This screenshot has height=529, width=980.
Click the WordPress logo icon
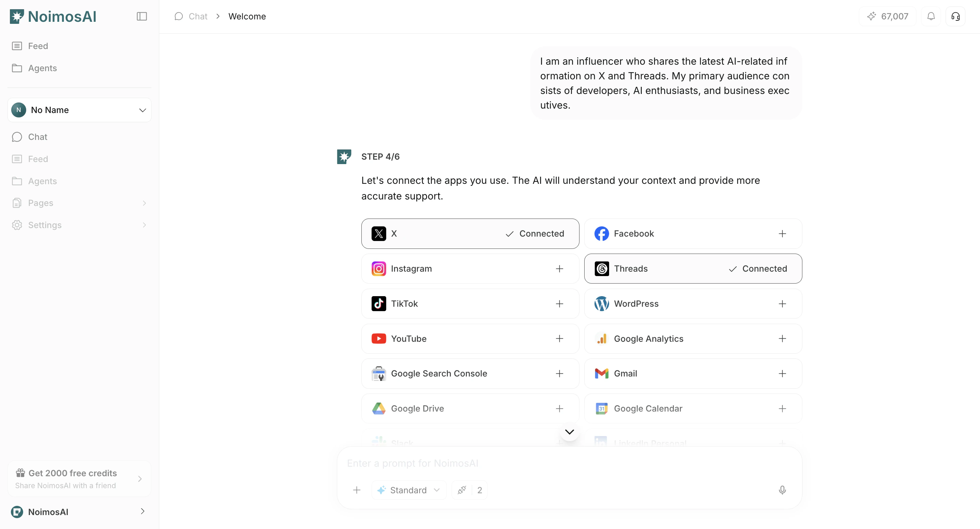click(x=602, y=304)
